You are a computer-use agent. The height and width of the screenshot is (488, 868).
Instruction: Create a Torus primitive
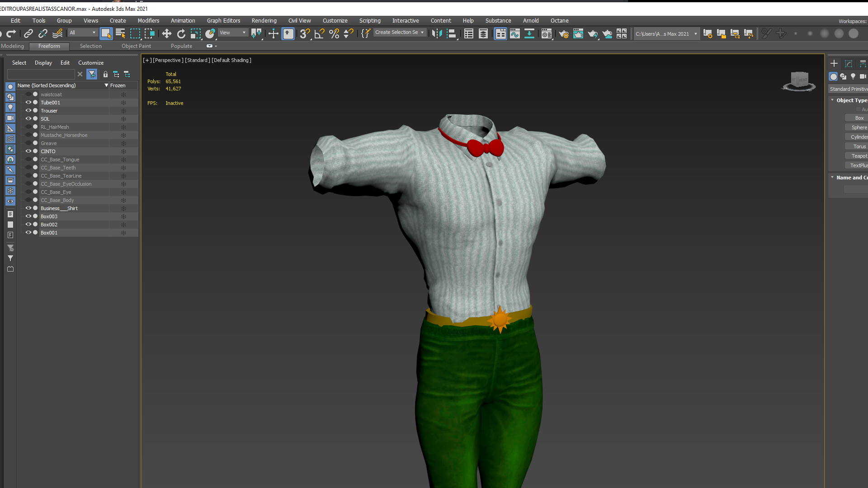[x=857, y=146]
